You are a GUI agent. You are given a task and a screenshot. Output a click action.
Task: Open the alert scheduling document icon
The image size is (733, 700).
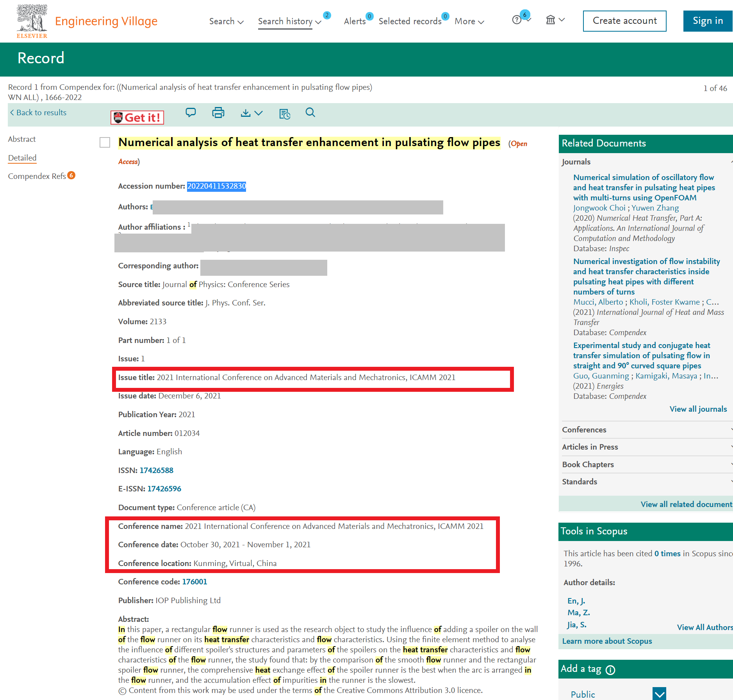[x=285, y=114]
